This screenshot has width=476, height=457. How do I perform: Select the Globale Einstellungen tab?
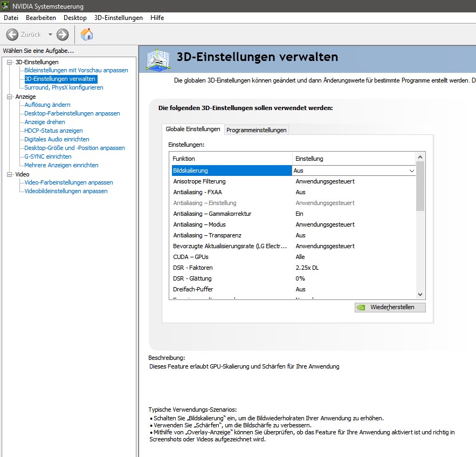point(193,129)
